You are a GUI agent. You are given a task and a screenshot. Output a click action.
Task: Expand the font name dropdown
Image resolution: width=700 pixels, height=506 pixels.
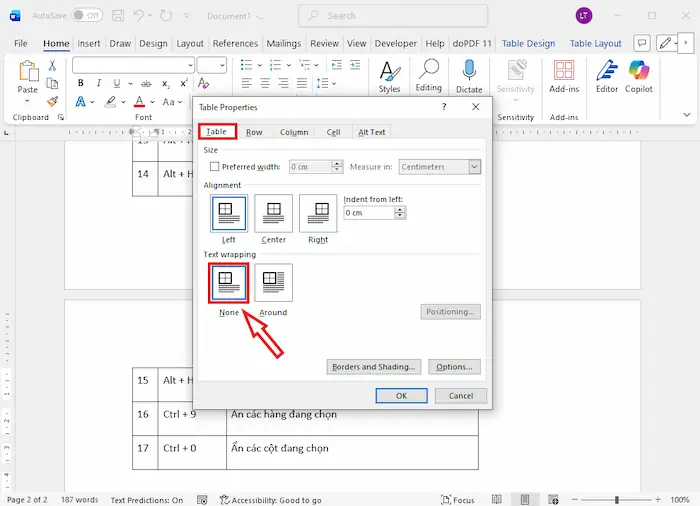tap(190, 65)
